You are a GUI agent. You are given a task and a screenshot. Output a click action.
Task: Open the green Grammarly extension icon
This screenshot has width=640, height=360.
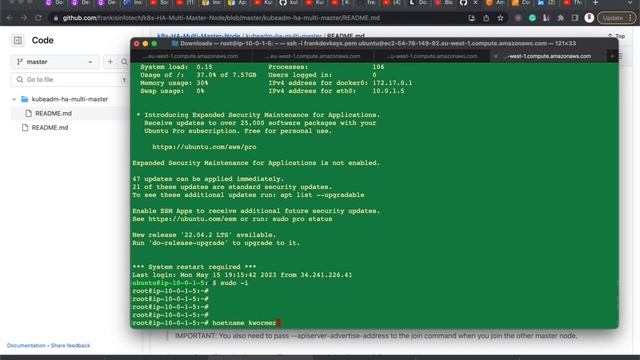(532, 18)
